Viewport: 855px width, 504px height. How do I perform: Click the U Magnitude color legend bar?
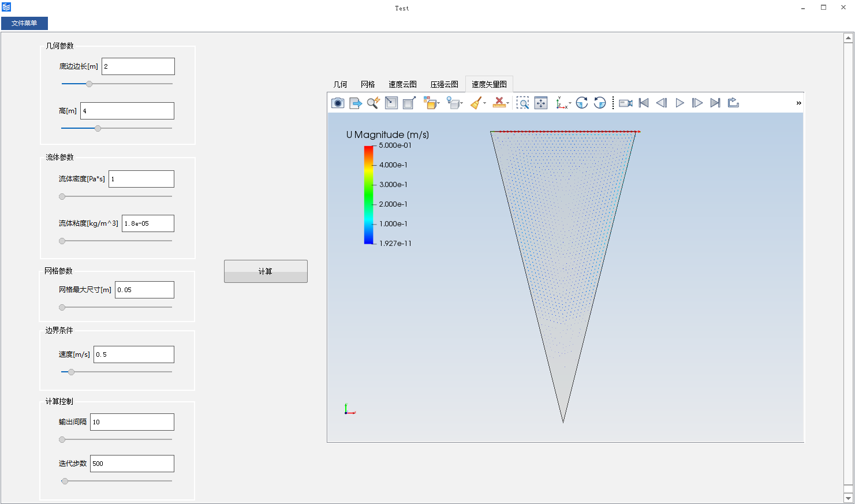(x=369, y=195)
